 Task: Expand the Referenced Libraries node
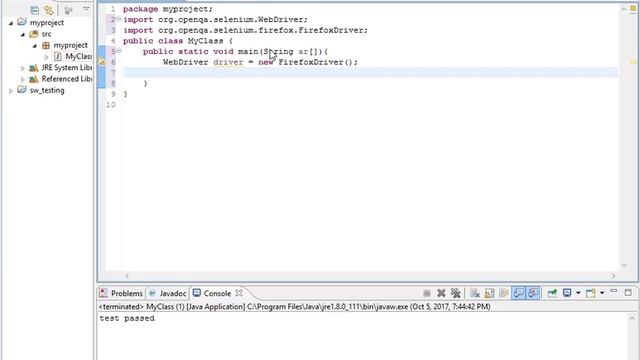coord(23,79)
